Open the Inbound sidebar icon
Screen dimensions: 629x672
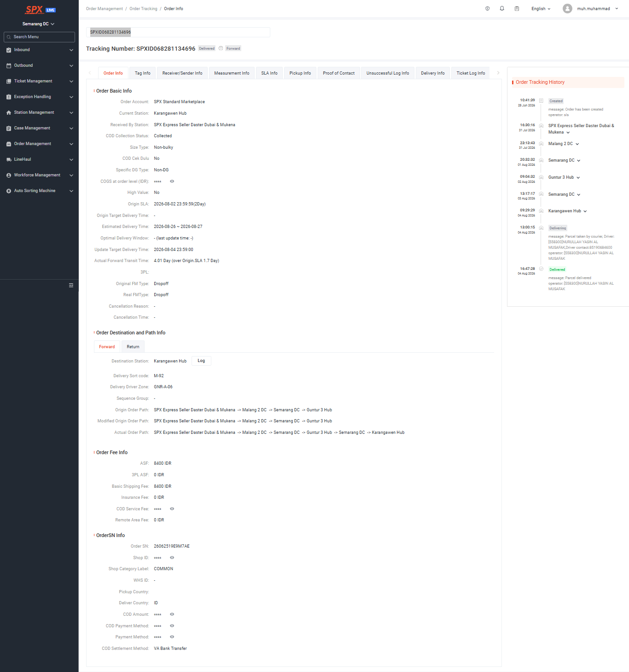tap(9, 50)
